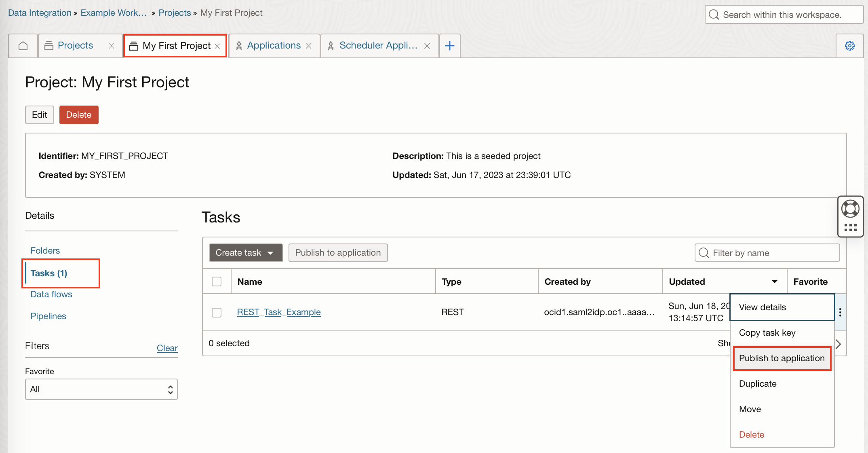This screenshot has height=453, width=868.
Task: Open the REST_Task_Example task link
Action: coord(278,312)
